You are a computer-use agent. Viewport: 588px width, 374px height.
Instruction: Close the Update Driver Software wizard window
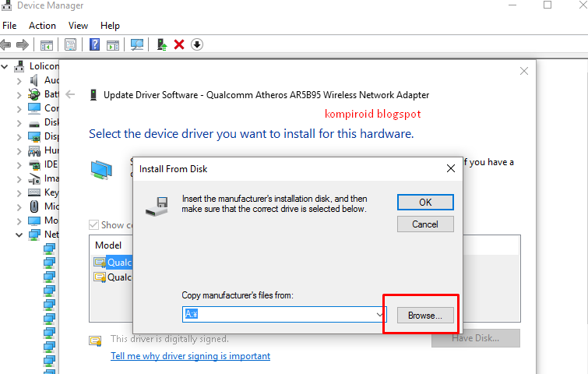[x=524, y=71]
